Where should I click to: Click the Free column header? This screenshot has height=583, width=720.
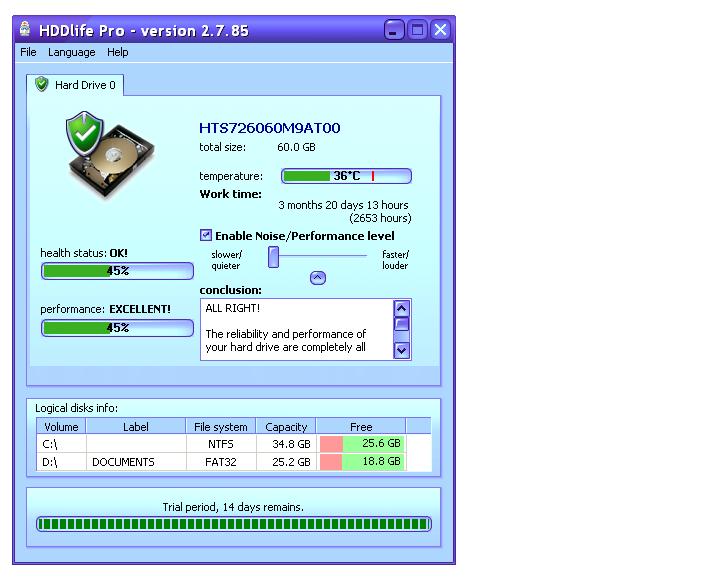click(x=361, y=426)
